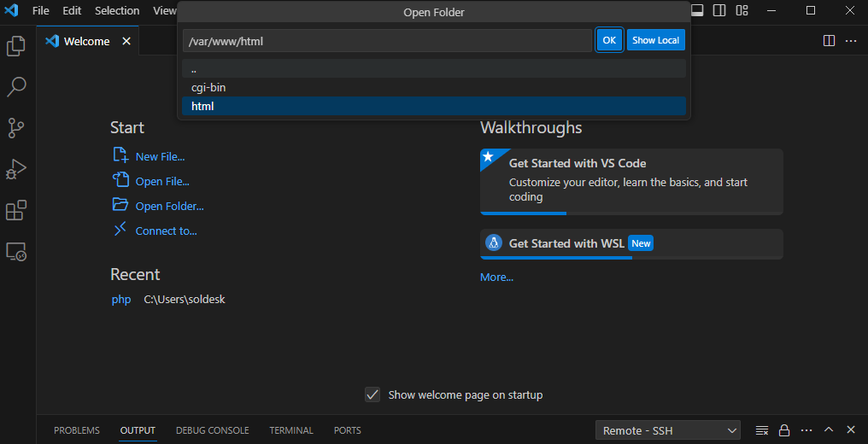Viewport: 868px width, 444px height.
Task: Open the Remote - SSH output channel dropdown
Action: [667, 430]
